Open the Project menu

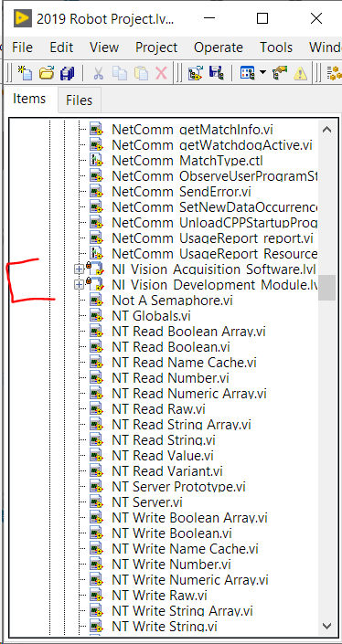156,48
